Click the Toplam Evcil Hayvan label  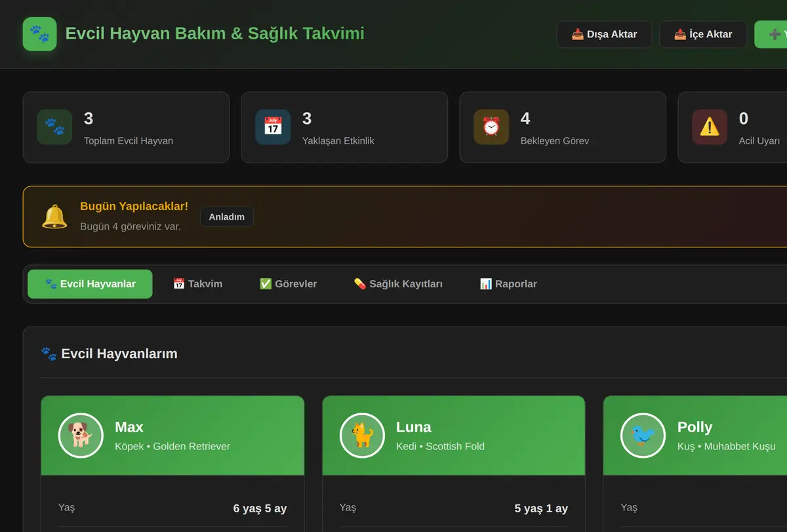[x=129, y=140]
